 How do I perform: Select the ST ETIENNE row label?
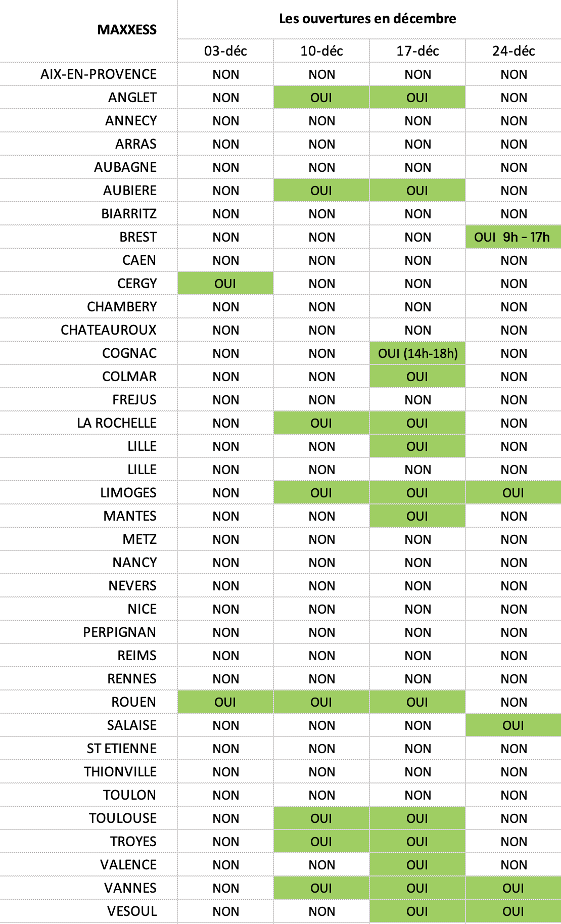pos(122,749)
